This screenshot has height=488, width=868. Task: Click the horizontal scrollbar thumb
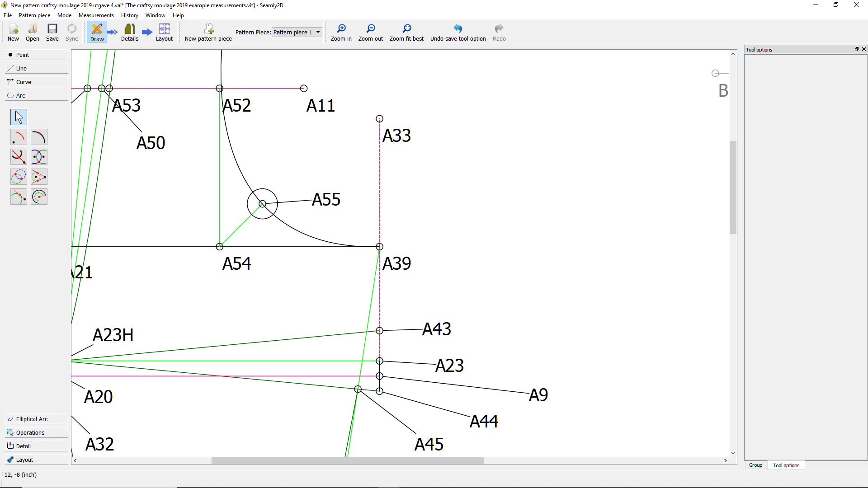tap(347, 460)
